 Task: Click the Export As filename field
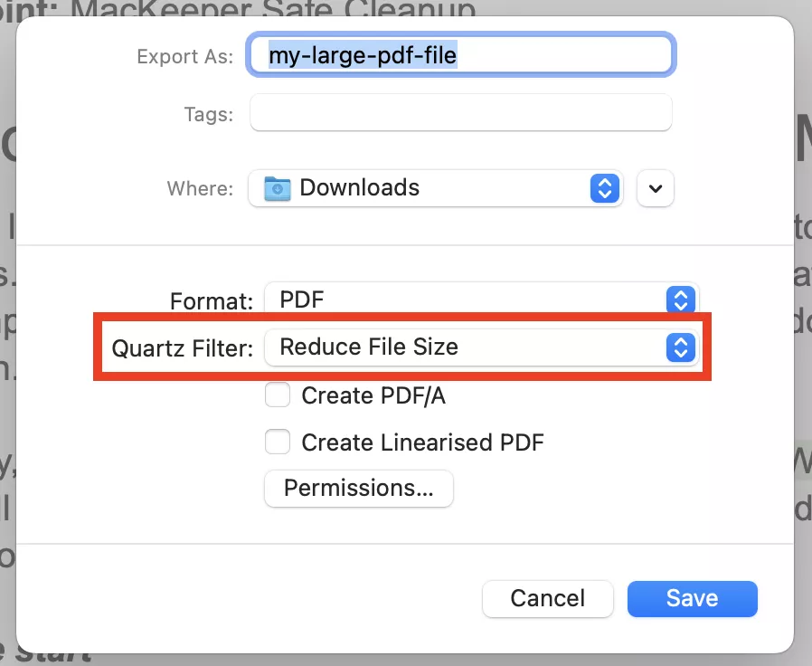(x=461, y=56)
